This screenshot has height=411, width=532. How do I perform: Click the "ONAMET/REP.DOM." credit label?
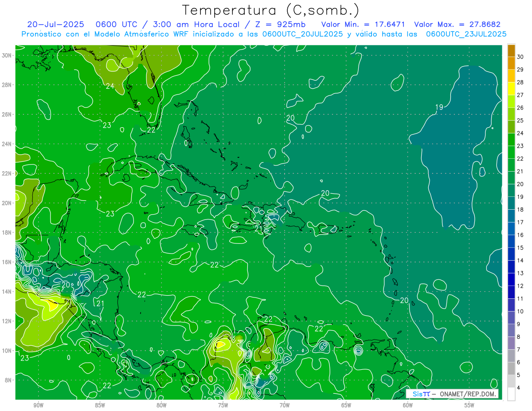point(467,394)
